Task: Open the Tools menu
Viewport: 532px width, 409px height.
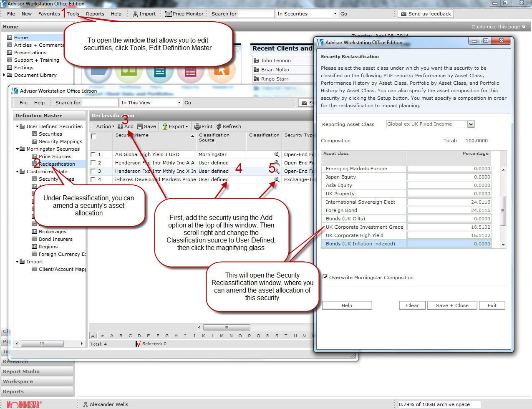Action: coord(73,14)
